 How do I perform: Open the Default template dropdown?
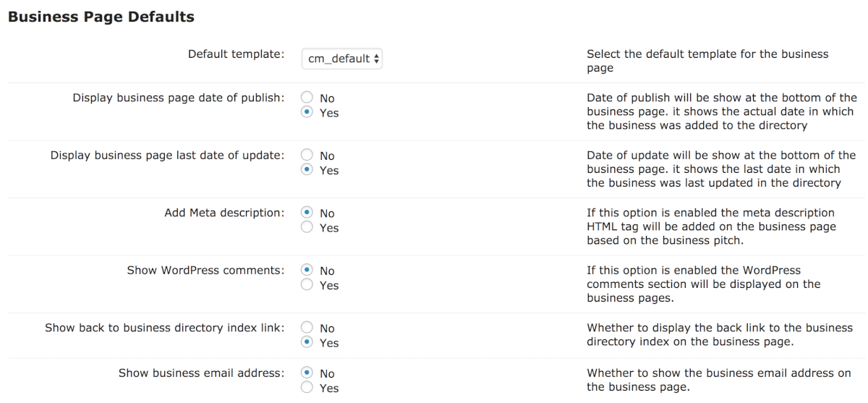[341, 59]
